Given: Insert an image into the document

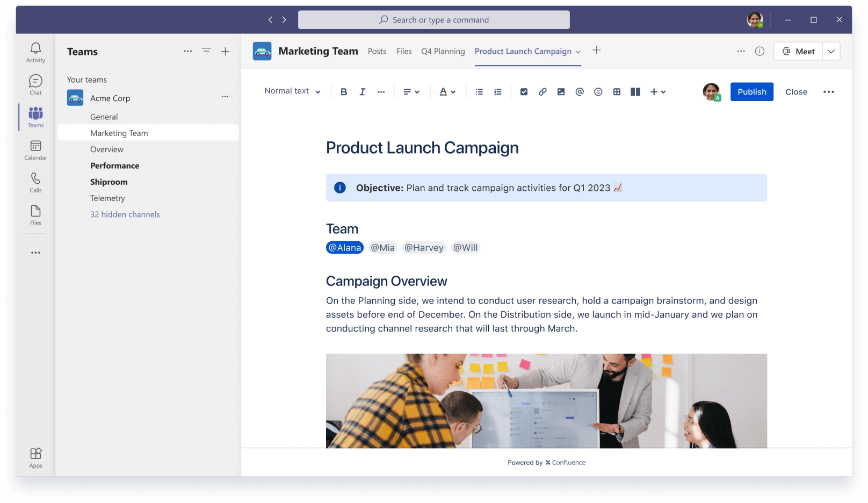Looking at the screenshot, I should point(561,91).
